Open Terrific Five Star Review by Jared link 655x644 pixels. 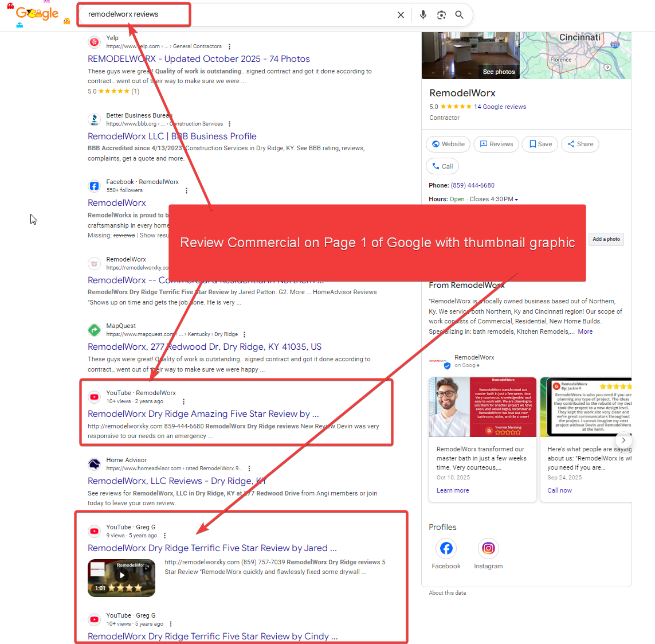[x=212, y=548]
